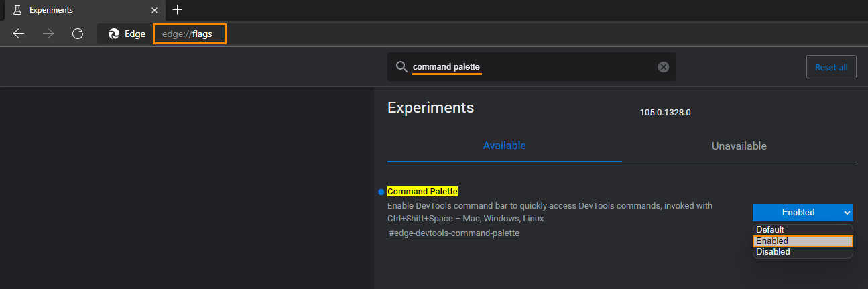
Task: Open the #edge-devtools-command-palette link
Action: pos(454,233)
